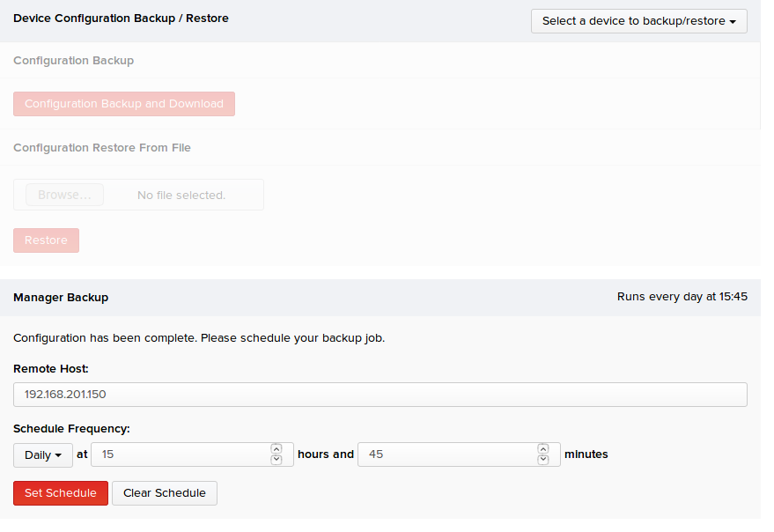Decrease hours with the down arrow
This screenshot has height=532, width=774.
click(x=276, y=460)
